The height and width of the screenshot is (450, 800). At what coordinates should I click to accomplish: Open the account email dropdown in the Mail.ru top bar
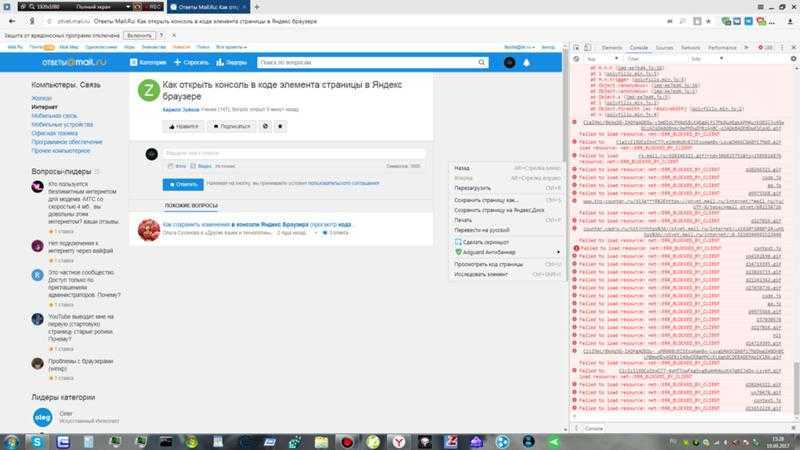click(x=519, y=47)
